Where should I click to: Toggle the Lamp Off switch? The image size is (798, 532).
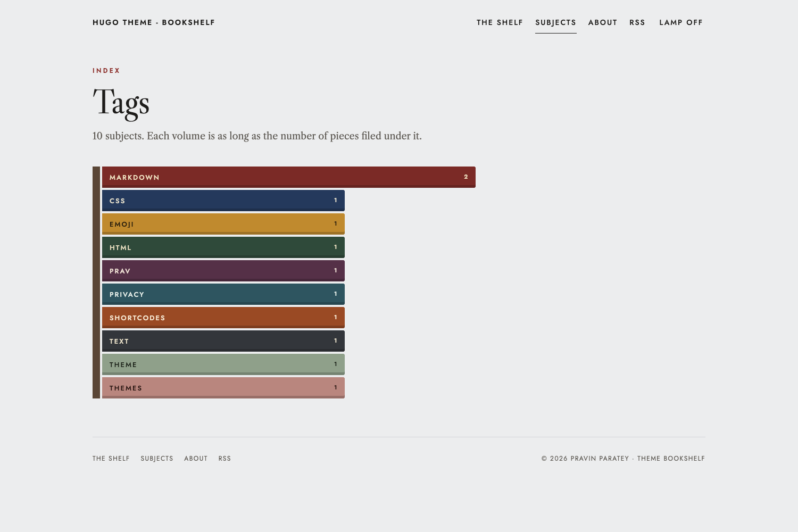tap(681, 22)
